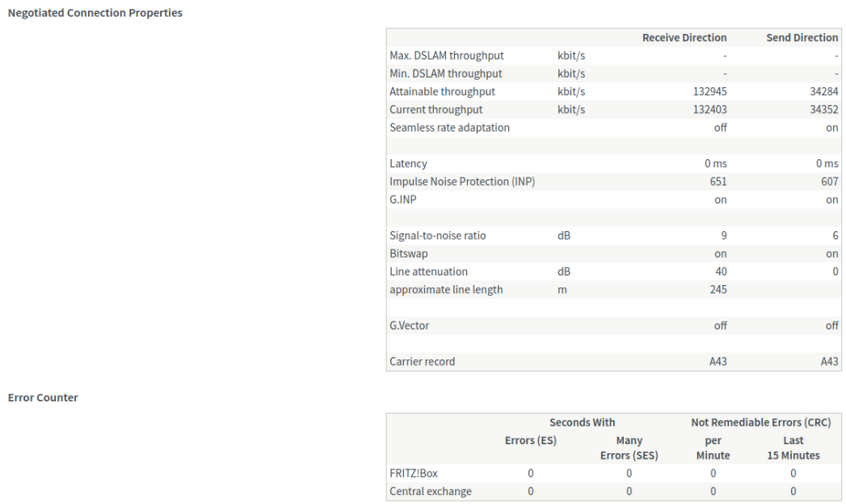Select the Carrier record row label
846x504 pixels.
click(422, 362)
